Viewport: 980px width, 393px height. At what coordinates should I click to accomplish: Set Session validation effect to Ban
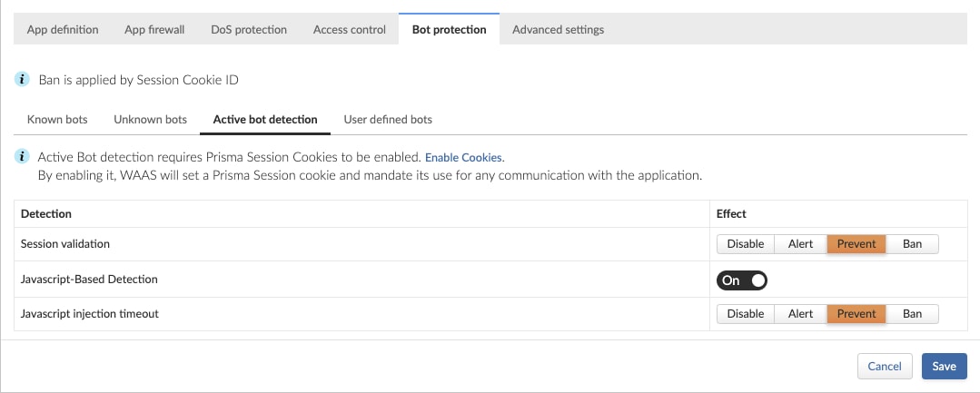pyautogui.click(x=913, y=244)
